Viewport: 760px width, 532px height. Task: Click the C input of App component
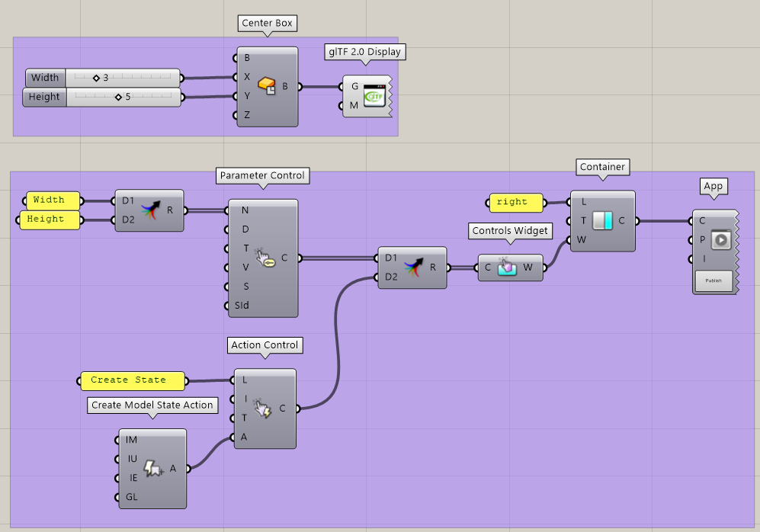702,221
